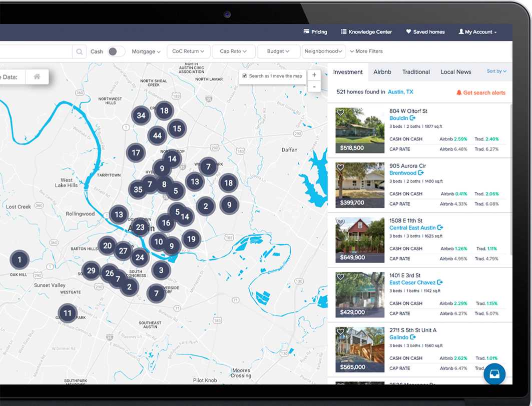Uncheck Search as I move the map
Image resolution: width=532 pixels, height=406 pixels.
click(245, 76)
